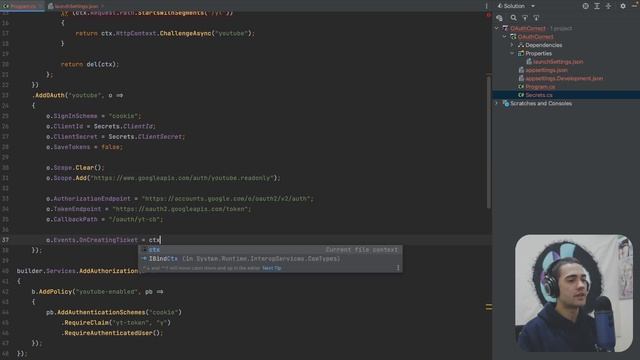Select the Properties folder row
The image size is (640, 360).
point(538,53)
